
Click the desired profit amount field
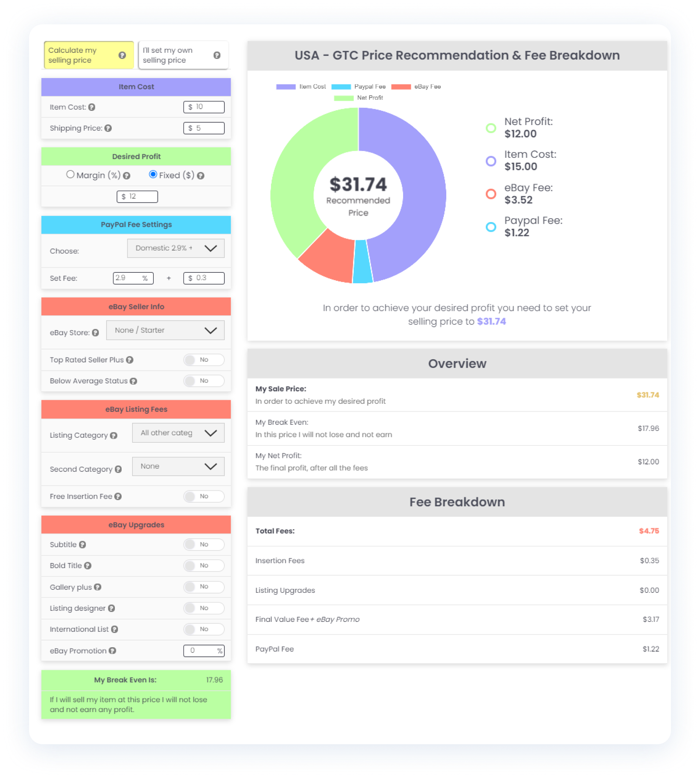[137, 197]
